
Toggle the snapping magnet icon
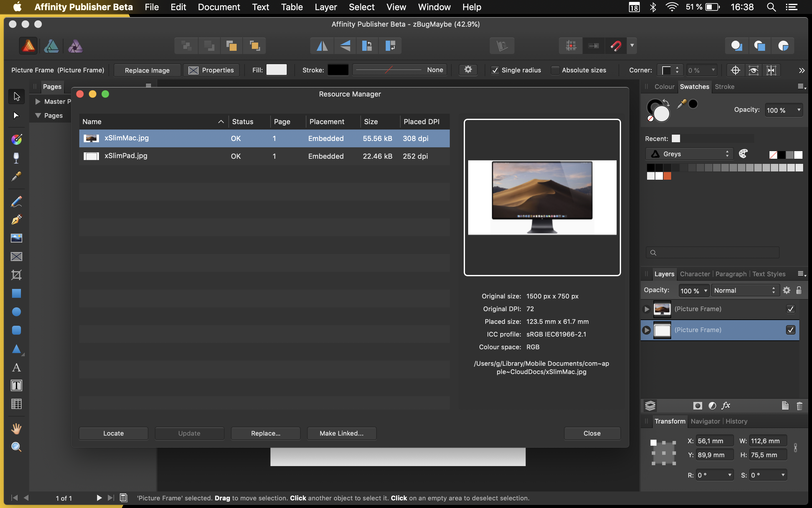coord(616,46)
